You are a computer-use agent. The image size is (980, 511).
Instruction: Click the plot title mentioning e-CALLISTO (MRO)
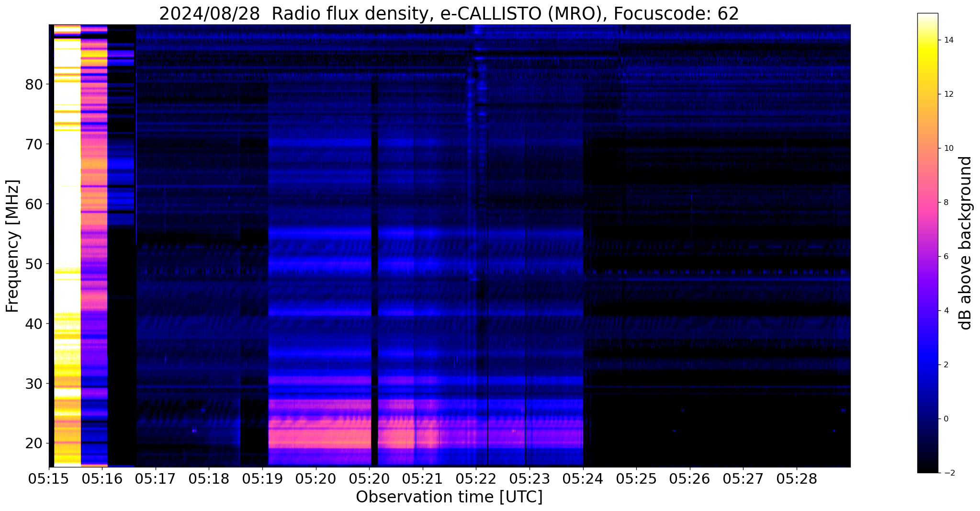pyautogui.click(x=449, y=14)
